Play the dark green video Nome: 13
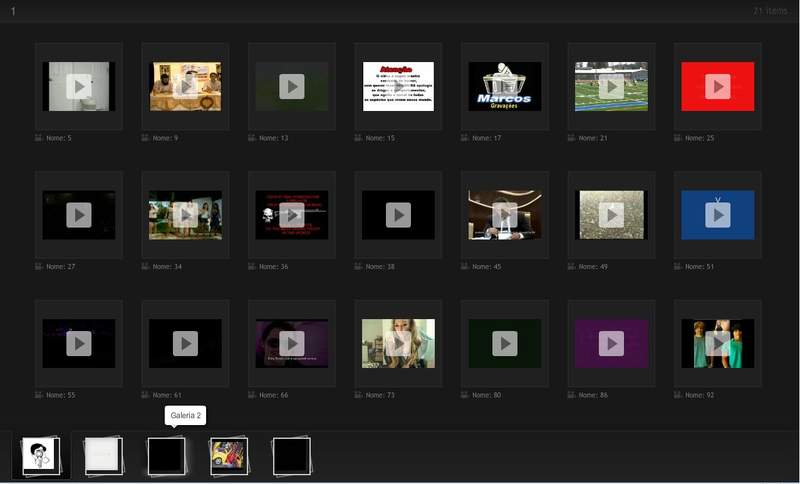This screenshot has width=800, height=484. pos(292,87)
